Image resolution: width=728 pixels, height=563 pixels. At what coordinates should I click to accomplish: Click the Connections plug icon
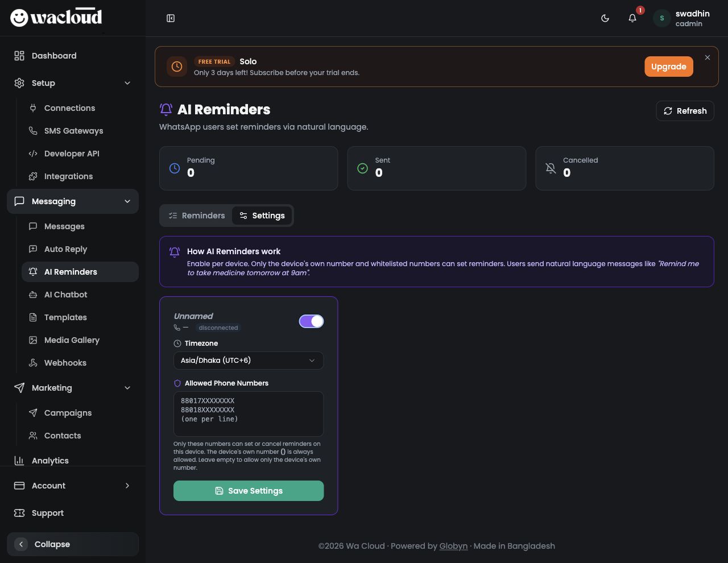(33, 108)
